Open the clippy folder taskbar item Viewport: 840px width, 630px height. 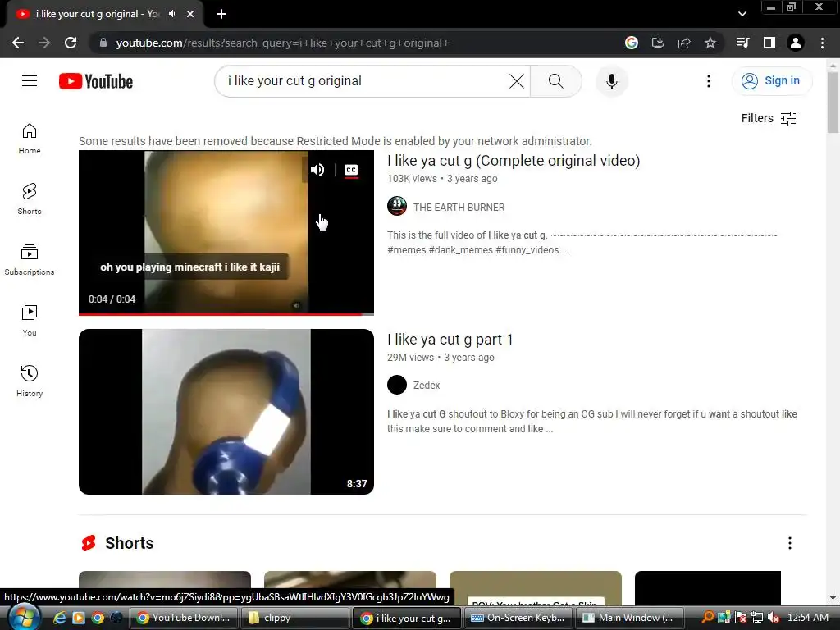coord(295,618)
